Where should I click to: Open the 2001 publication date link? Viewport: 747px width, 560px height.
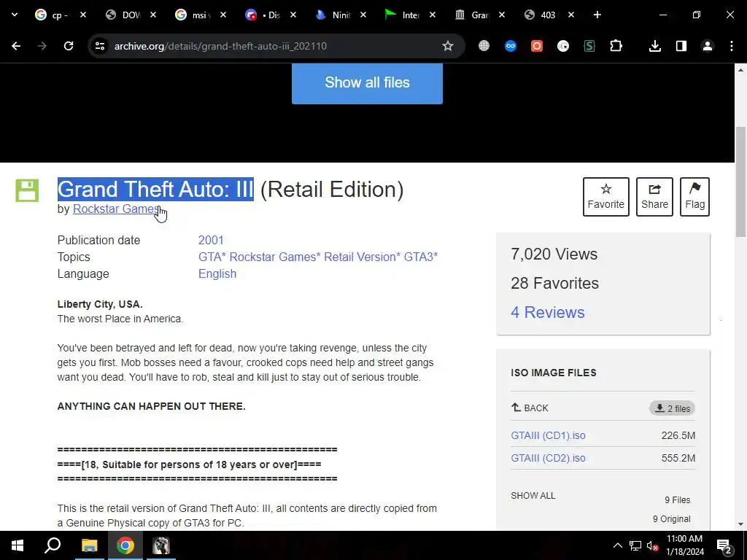(x=211, y=240)
